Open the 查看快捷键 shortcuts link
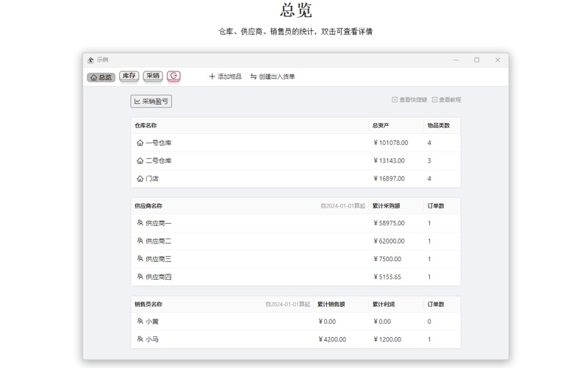This screenshot has height=368, width=588. coord(409,99)
